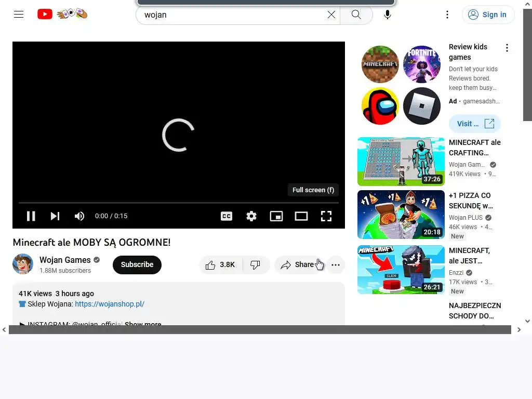Enter full screen mode
Viewport: 532px width, 399px height.
pyautogui.click(x=326, y=216)
